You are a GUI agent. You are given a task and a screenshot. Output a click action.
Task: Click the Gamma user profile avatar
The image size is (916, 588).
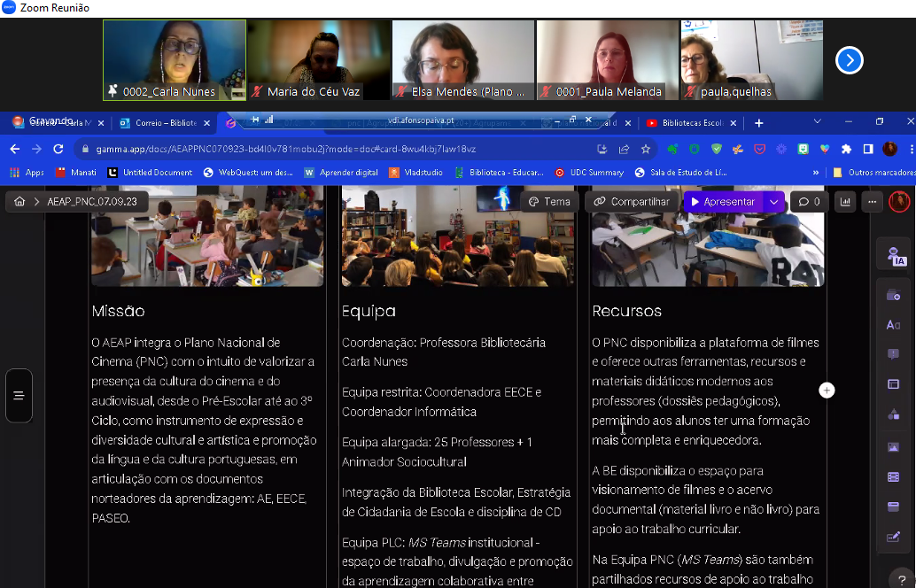pos(899,201)
